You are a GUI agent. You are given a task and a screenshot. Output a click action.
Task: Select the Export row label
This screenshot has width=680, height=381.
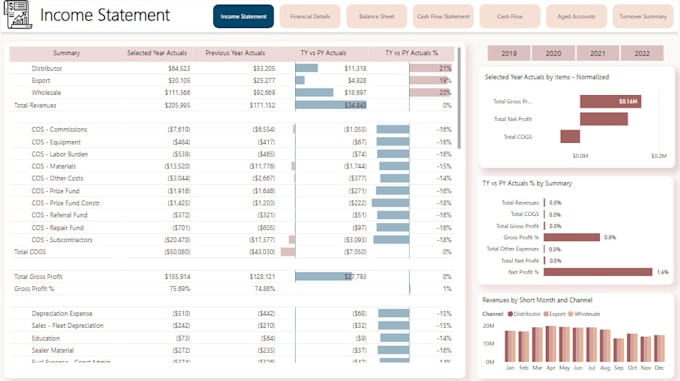click(41, 81)
